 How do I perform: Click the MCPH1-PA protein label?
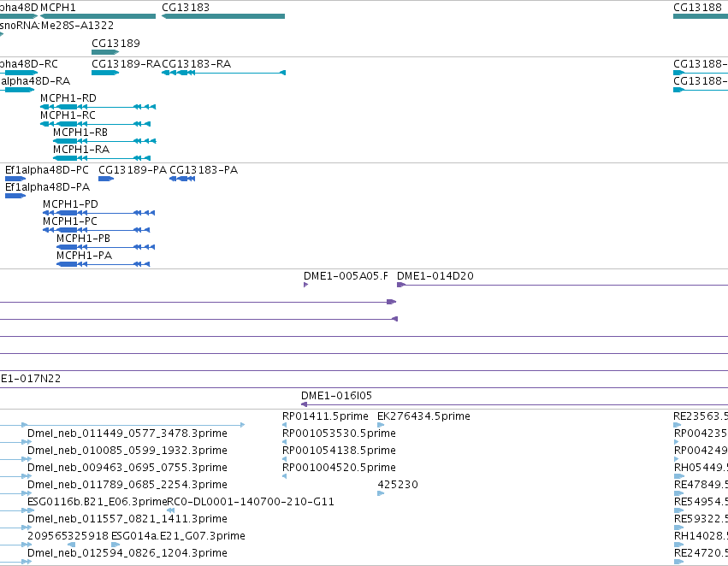point(84,256)
